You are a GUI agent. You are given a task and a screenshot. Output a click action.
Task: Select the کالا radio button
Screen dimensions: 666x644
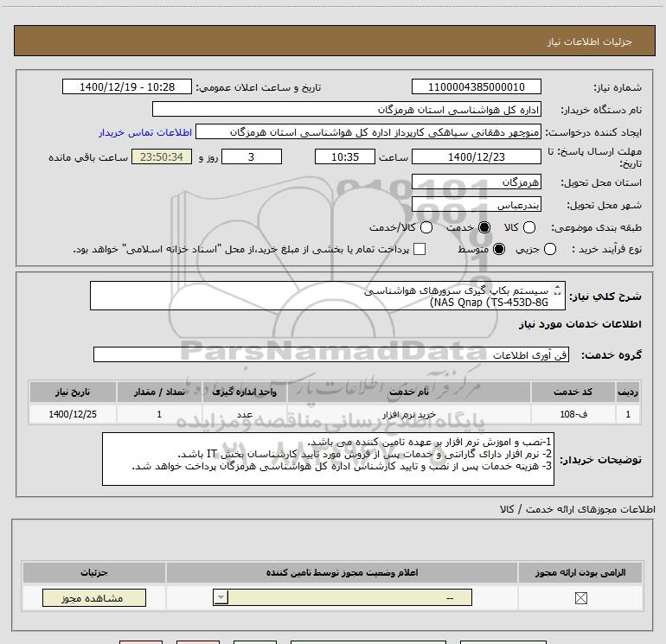529,227
